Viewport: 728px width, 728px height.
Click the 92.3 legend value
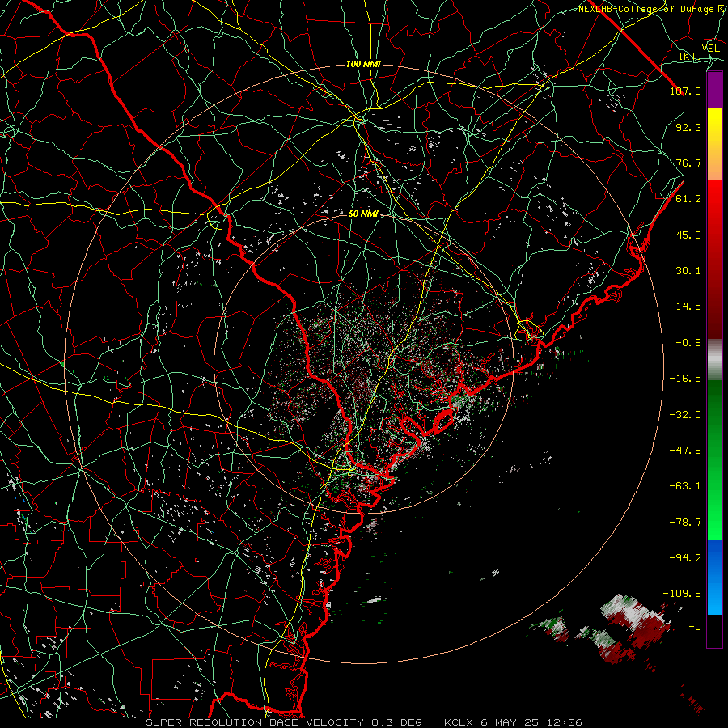[688, 127]
